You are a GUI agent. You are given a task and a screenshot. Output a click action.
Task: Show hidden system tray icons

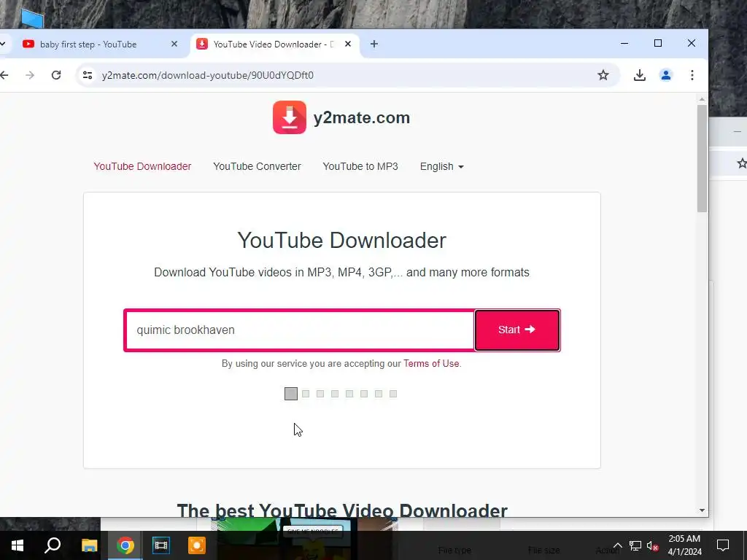617,545
